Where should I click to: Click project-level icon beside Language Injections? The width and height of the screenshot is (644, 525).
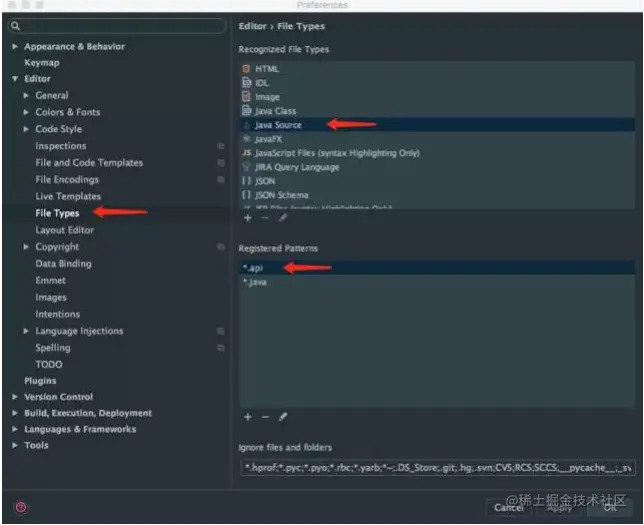point(221,331)
